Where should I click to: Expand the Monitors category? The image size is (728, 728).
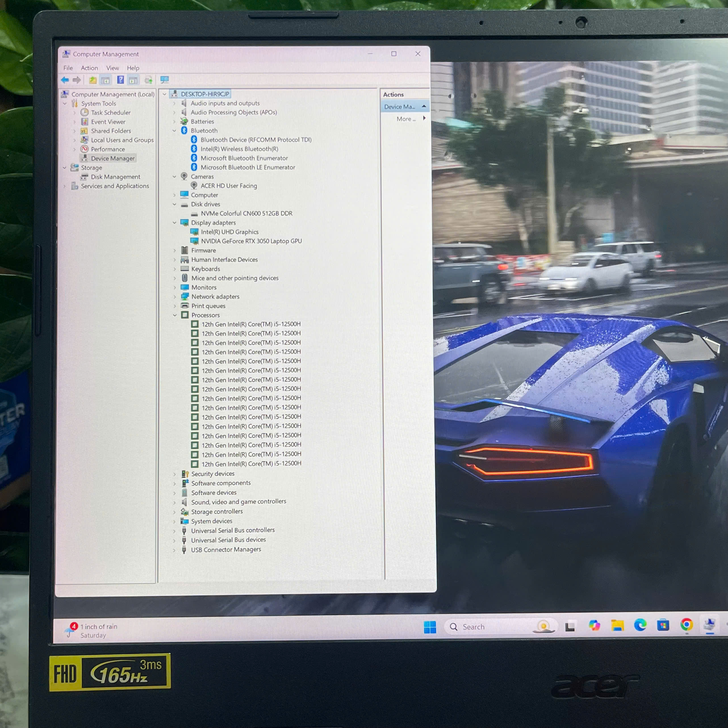click(x=174, y=288)
